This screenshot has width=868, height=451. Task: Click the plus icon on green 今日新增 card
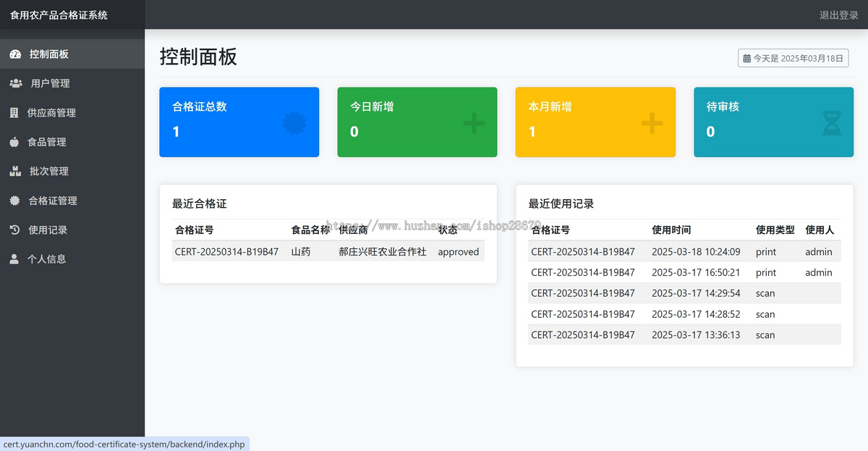click(x=474, y=123)
